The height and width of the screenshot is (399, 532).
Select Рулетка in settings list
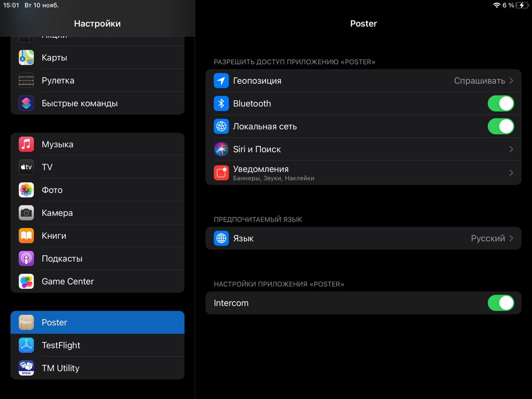pos(97,80)
